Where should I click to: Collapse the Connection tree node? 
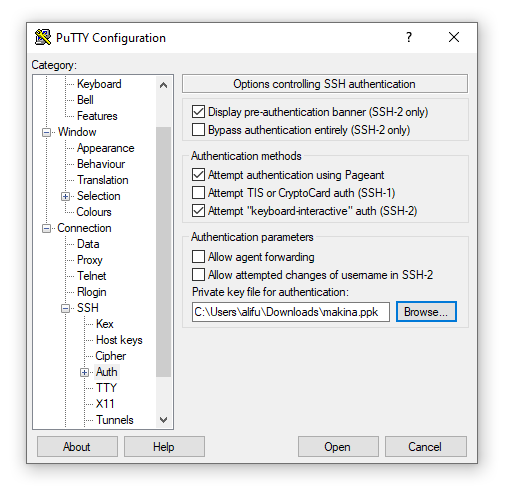46,228
